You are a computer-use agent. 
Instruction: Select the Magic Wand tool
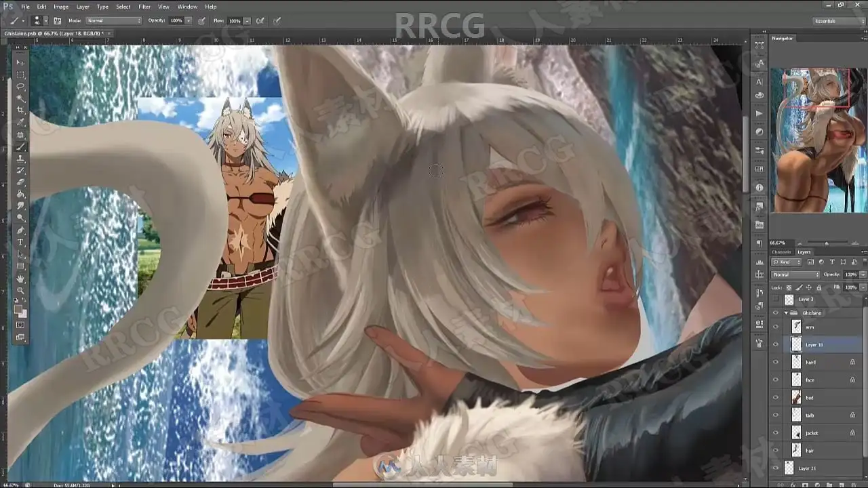20,98
